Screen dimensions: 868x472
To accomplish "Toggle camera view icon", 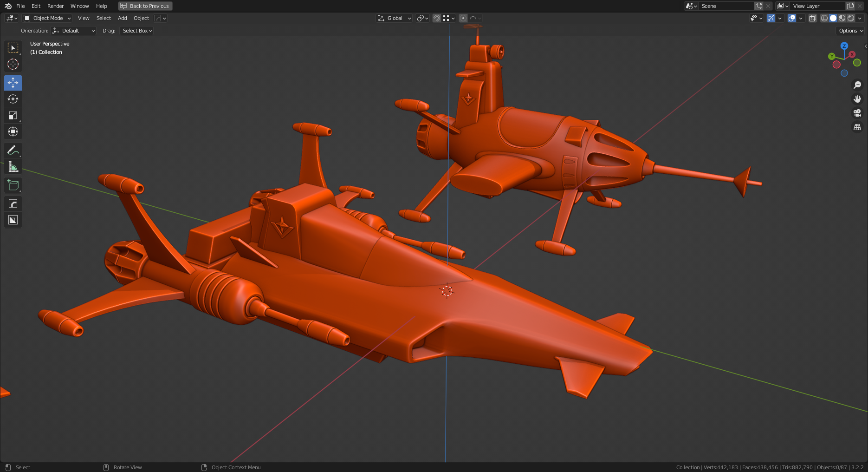I will pyautogui.click(x=857, y=113).
